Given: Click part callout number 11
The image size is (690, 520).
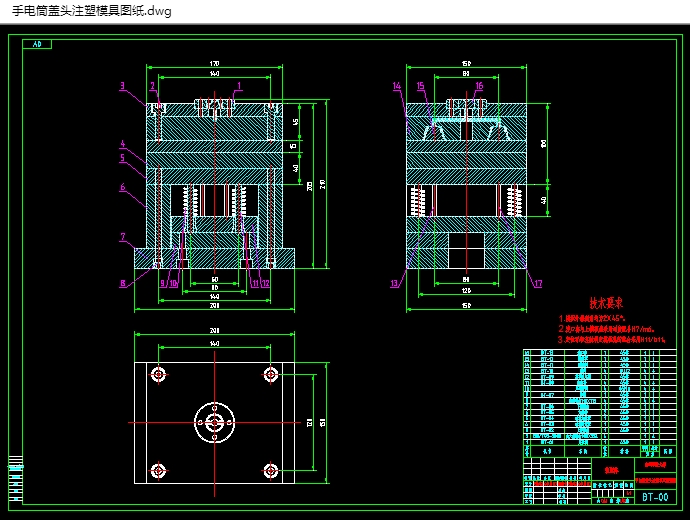Looking at the screenshot, I should [255, 283].
